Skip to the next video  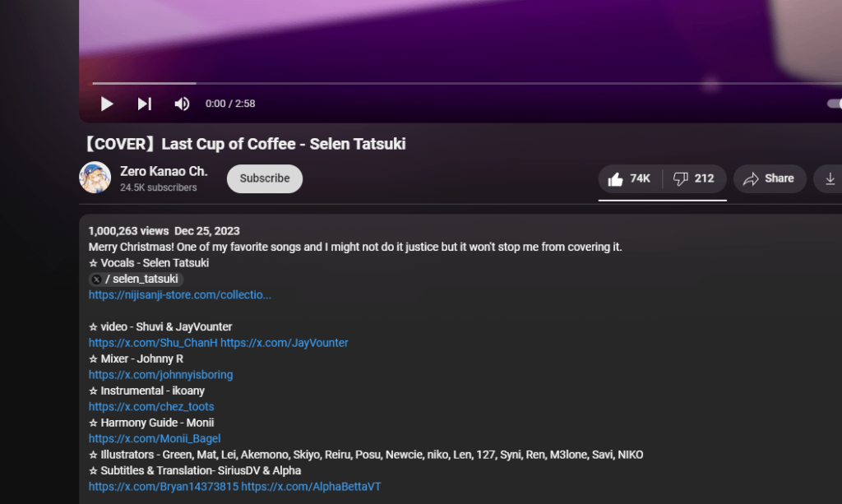145,104
